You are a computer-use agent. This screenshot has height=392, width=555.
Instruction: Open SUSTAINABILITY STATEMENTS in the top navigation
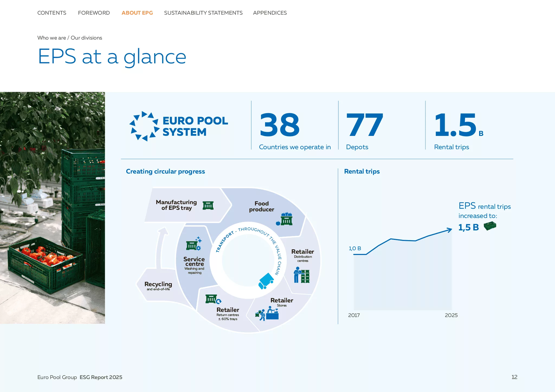click(203, 13)
